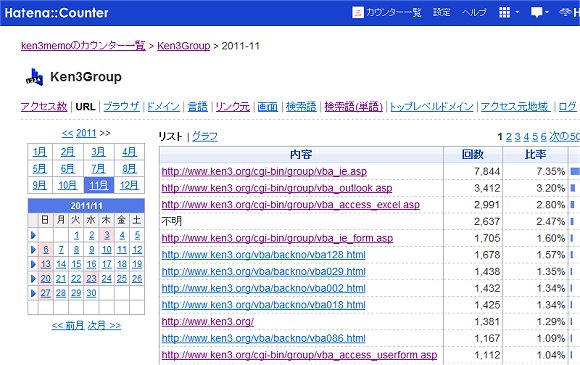
Task: Click the カウンター一覧 icon in header
Action: (x=358, y=13)
